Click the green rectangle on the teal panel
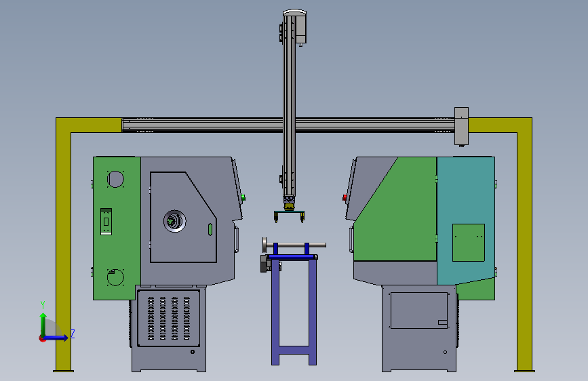 (469, 243)
